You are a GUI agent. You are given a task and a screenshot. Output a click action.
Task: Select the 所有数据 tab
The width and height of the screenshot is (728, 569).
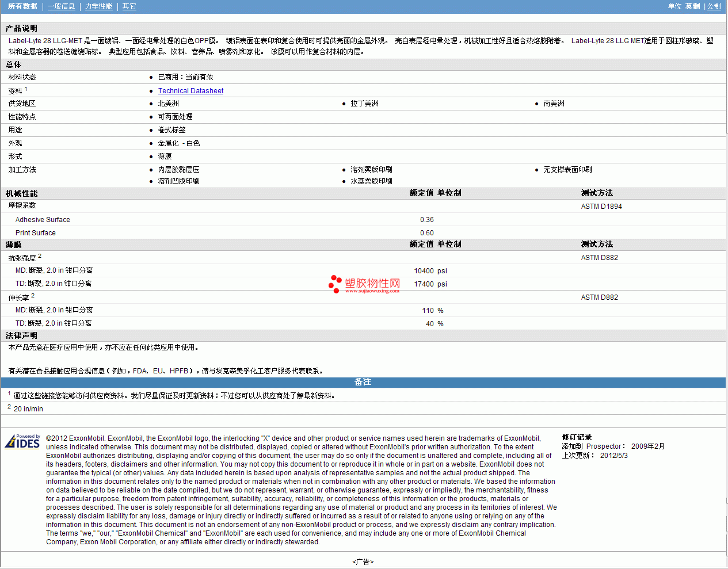tap(22, 6)
